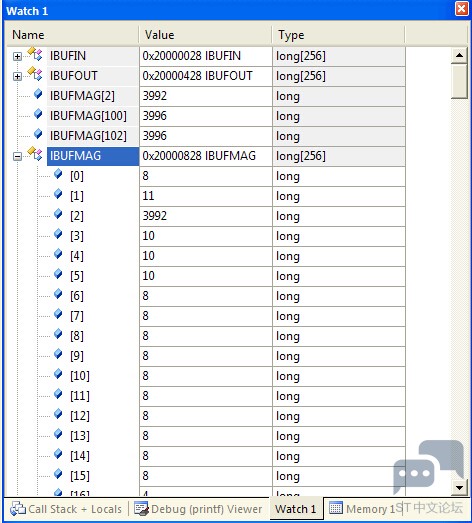Image resolution: width=472 pixels, height=523 pixels.
Task: Click value 8 of element [10]
Action: (x=205, y=376)
